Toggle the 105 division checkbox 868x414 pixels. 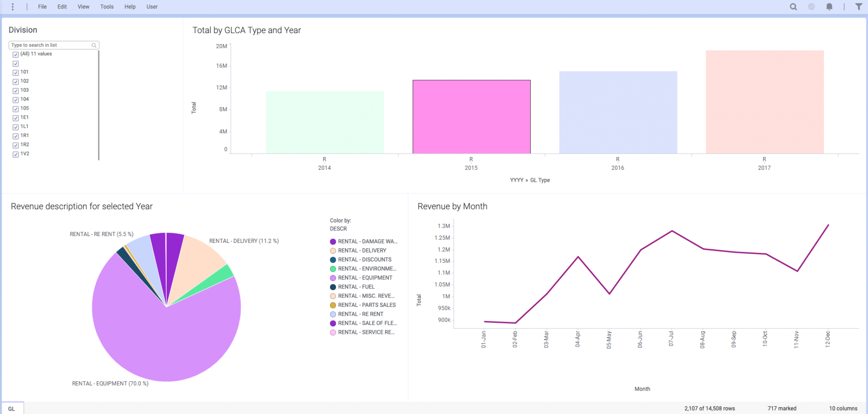tap(16, 108)
